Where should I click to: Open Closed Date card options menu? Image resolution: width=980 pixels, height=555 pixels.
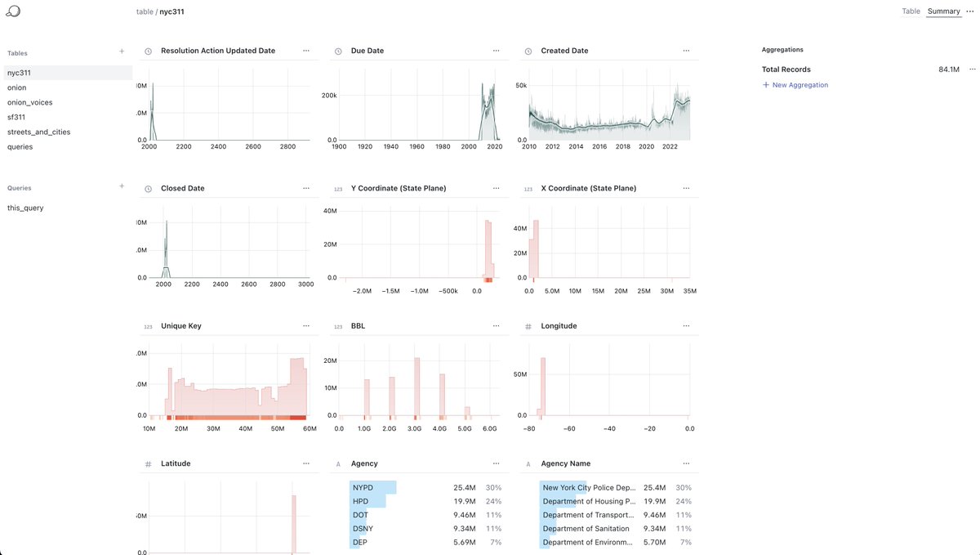(306, 188)
